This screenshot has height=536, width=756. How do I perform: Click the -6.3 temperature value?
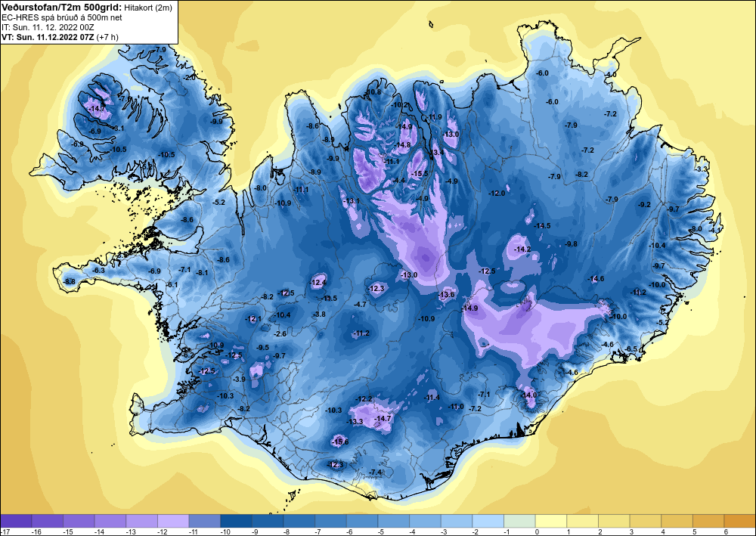pyautogui.click(x=98, y=271)
